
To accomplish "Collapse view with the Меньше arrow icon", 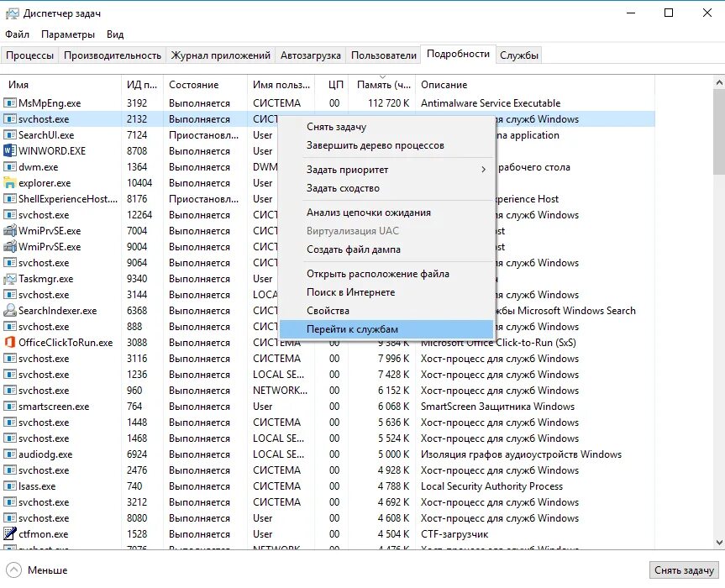I will (x=14, y=570).
